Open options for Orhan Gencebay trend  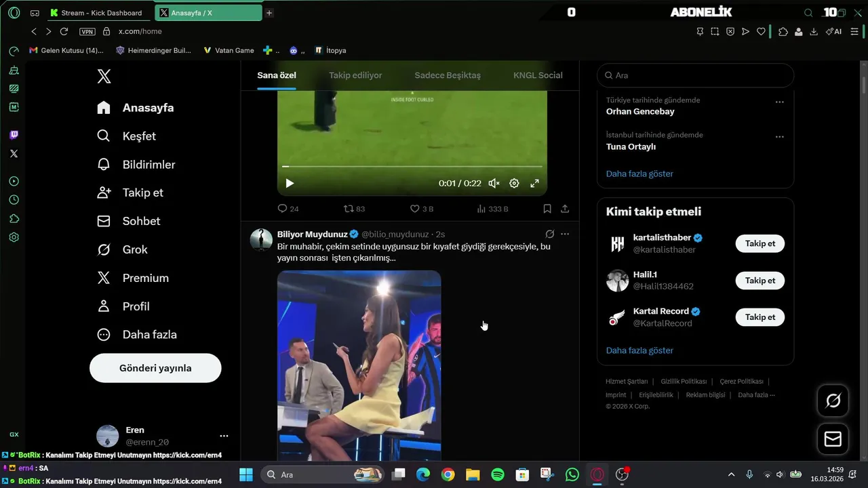[779, 102]
